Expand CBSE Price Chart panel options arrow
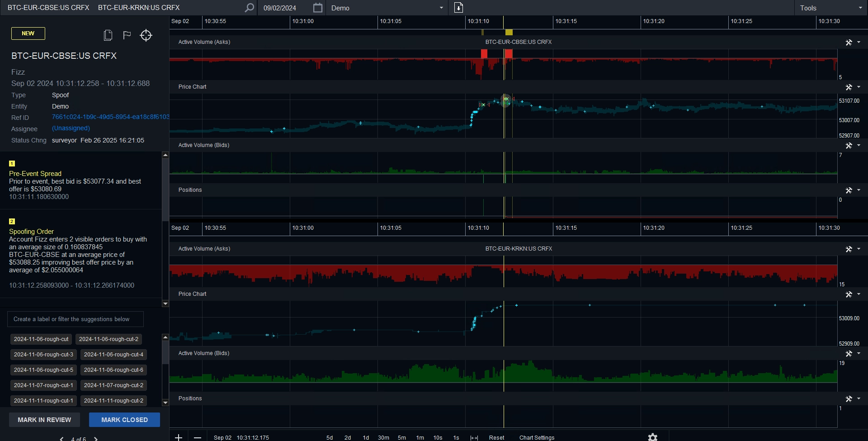This screenshot has width=868, height=441. click(x=859, y=87)
